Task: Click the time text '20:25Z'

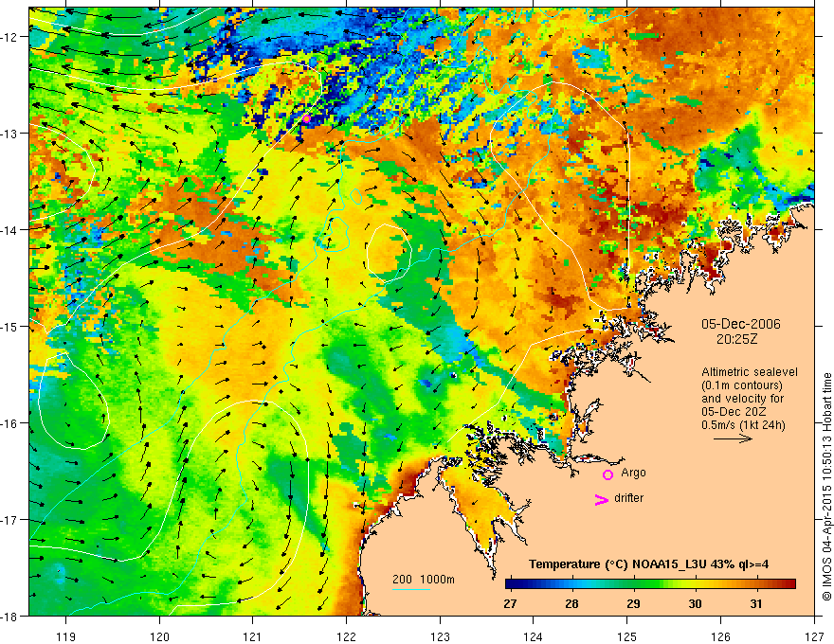Action: pos(736,339)
